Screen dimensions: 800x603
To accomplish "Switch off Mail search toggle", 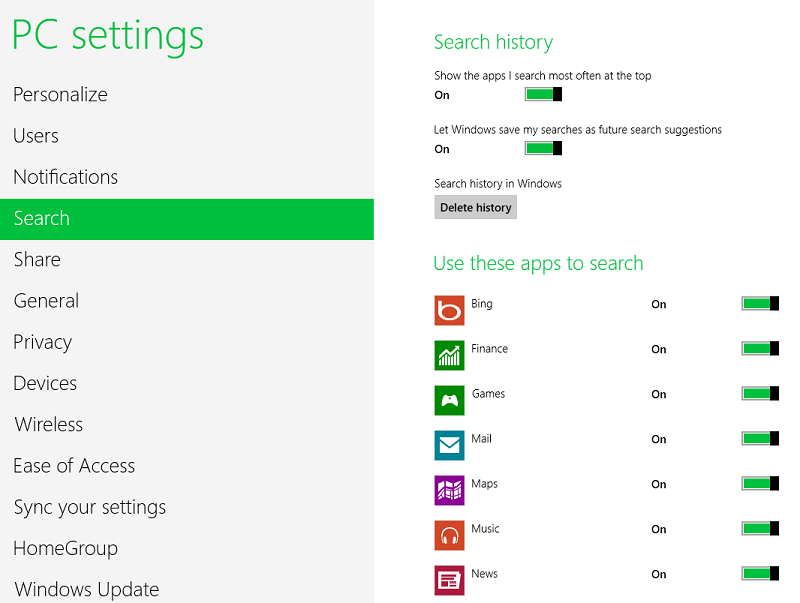I will point(760,438).
